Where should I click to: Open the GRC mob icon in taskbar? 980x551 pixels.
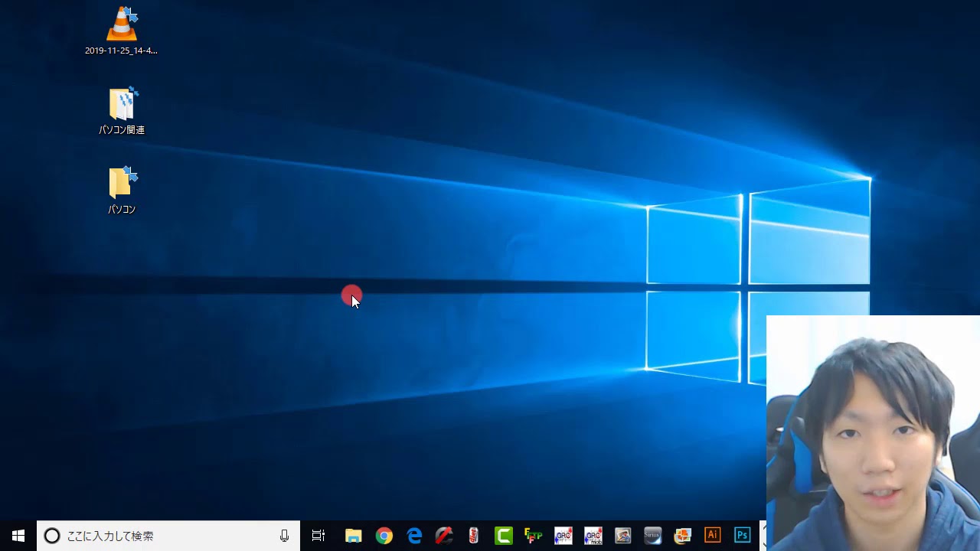(593, 536)
